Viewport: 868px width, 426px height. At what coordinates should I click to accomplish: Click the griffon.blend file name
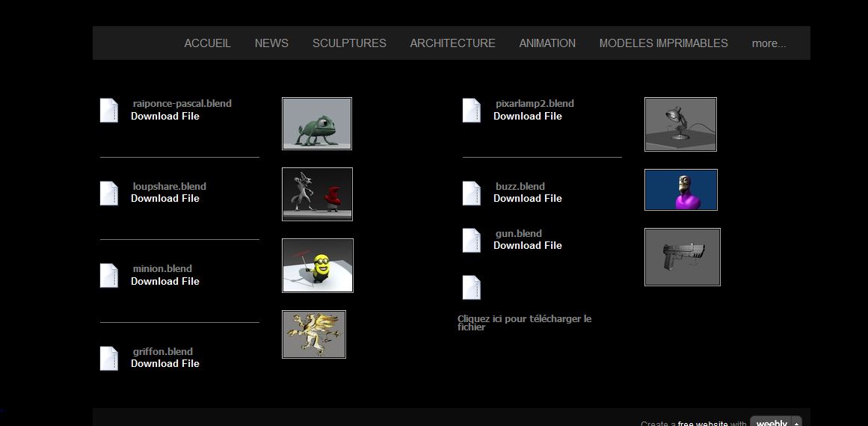point(163,351)
